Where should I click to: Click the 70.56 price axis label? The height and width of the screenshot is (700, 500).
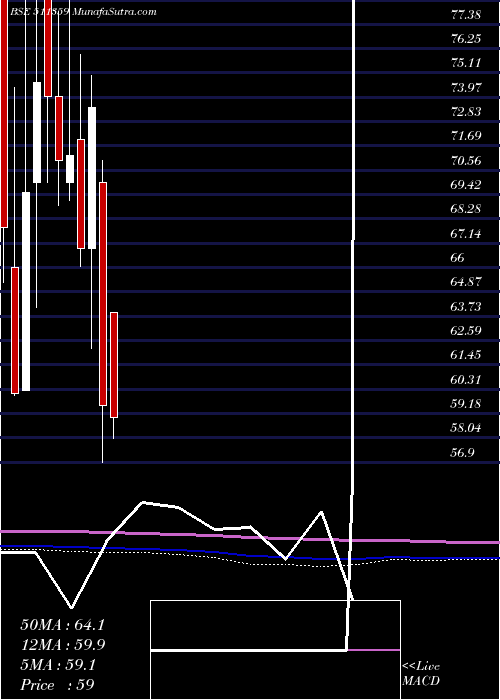click(x=466, y=160)
